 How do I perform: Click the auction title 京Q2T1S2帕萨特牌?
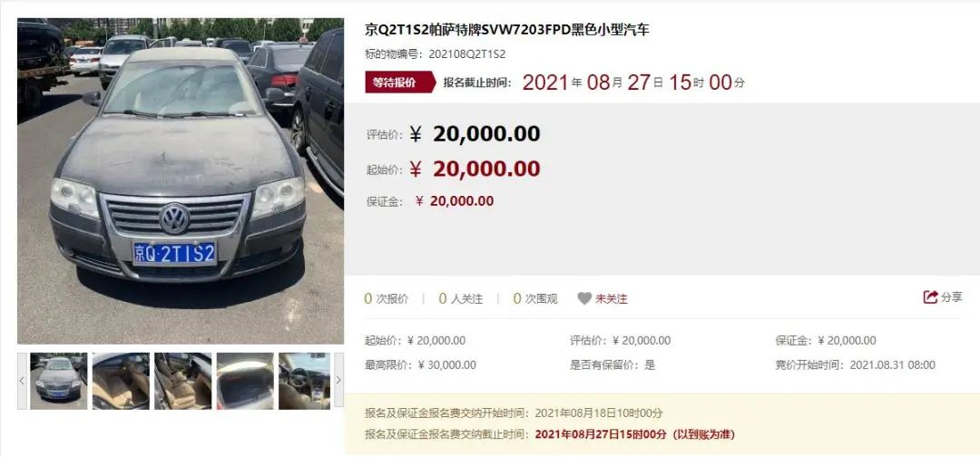coord(507,29)
